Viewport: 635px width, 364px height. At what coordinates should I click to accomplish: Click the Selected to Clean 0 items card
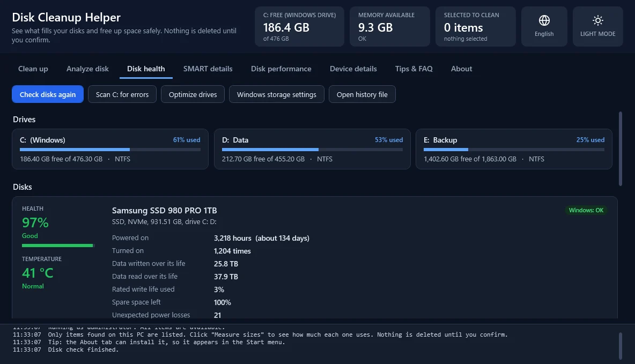(475, 26)
